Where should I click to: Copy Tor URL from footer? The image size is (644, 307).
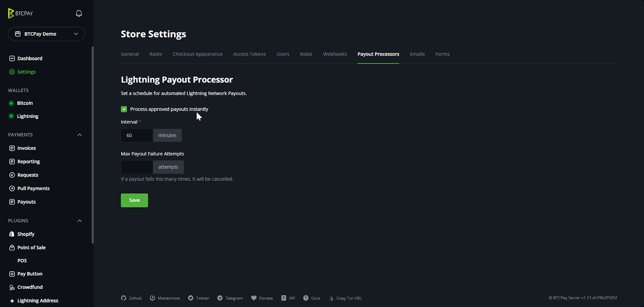coord(345,298)
